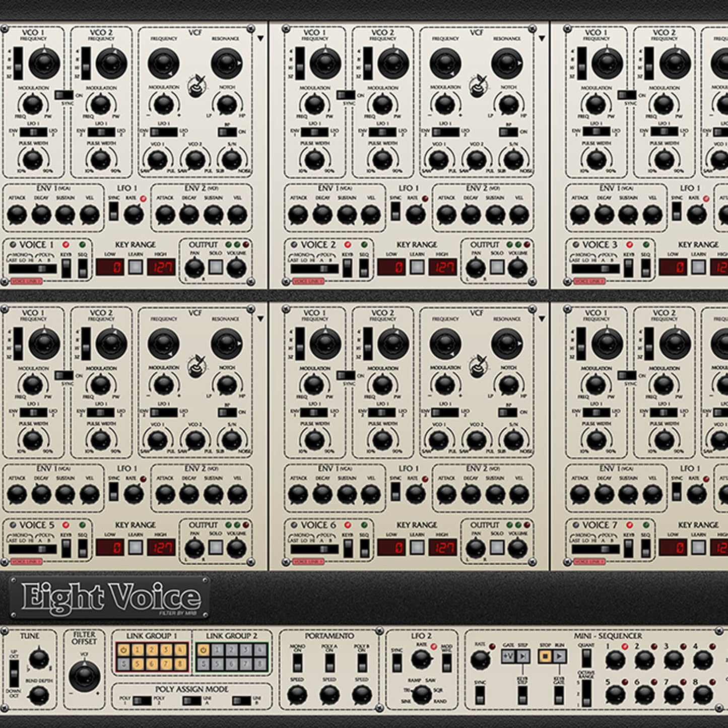Click Voice 1 VCF Resonance knob
The image size is (728, 728).
[226, 63]
